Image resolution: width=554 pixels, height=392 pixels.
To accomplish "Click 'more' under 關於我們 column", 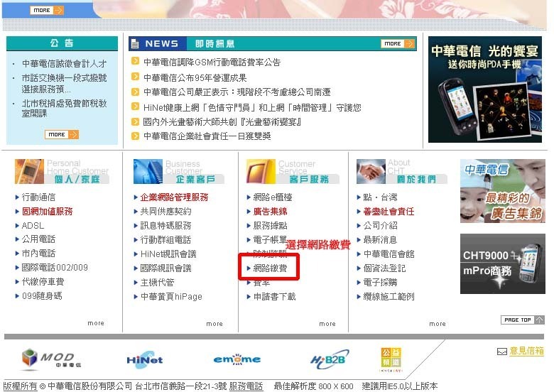I will [x=437, y=323].
